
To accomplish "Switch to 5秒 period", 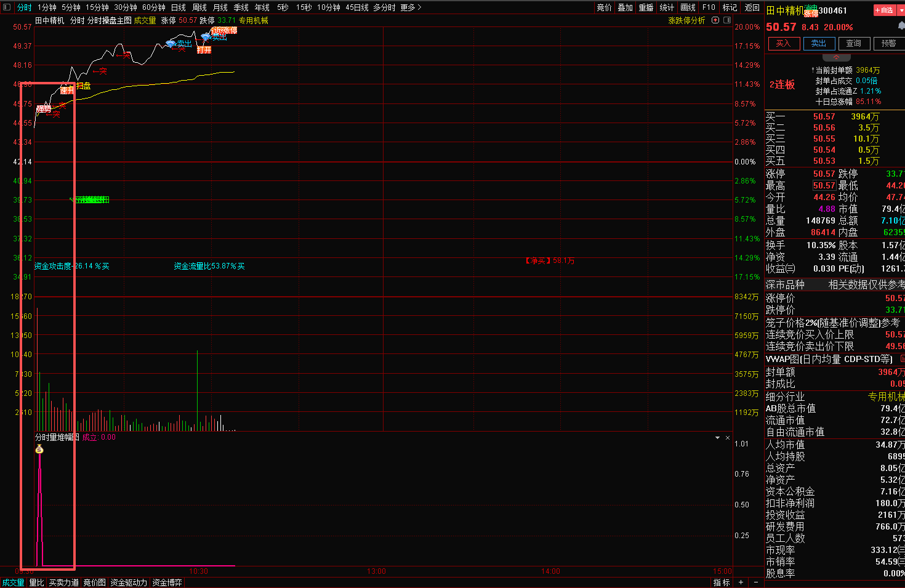I will pyautogui.click(x=283, y=7).
